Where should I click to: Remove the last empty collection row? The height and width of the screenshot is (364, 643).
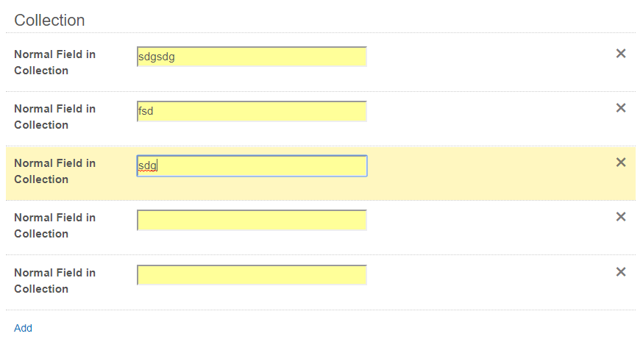620,272
